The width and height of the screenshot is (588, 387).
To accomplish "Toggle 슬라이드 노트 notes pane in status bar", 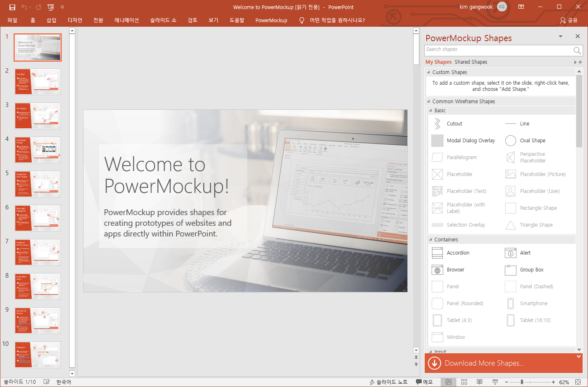I will [389, 382].
